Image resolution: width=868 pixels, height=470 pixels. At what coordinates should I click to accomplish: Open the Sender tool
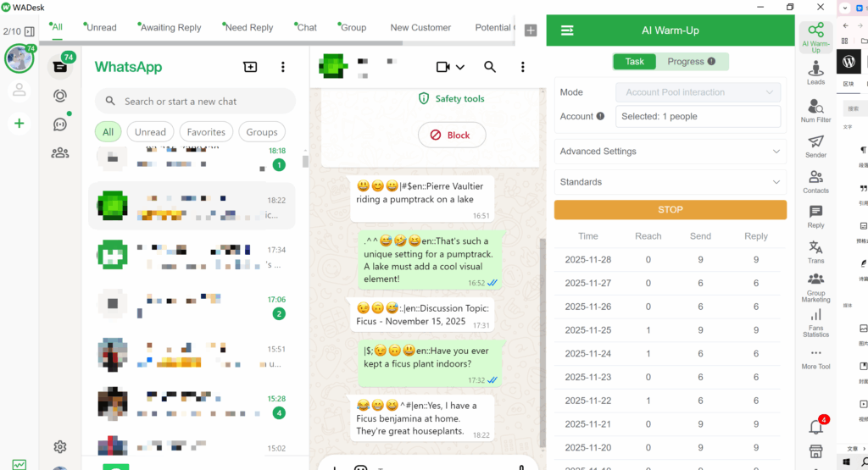point(815,145)
